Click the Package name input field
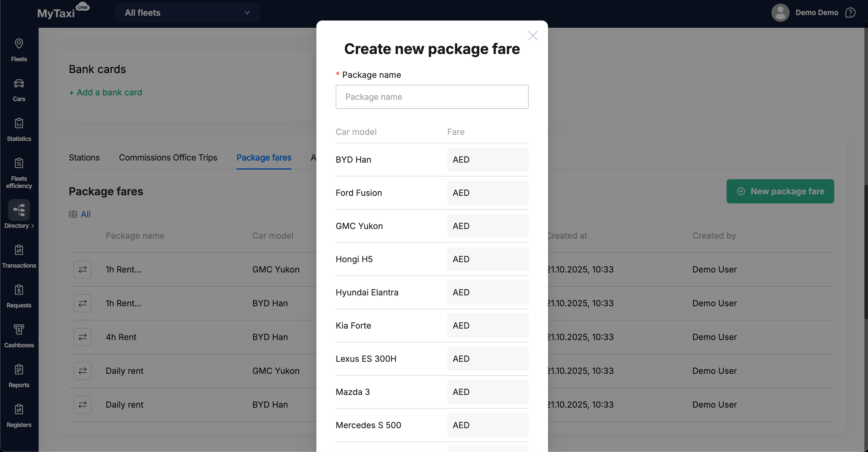 (x=432, y=97)
